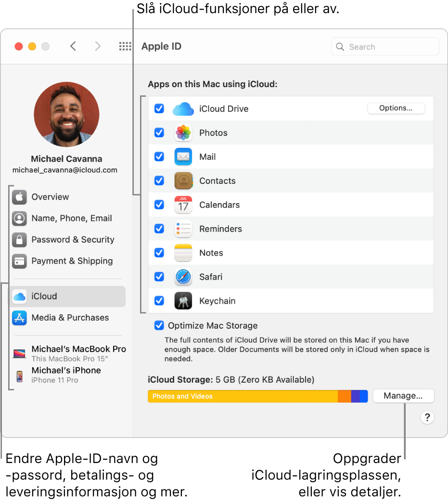Toggle the Photos checkbox
448x502 pixels.
pyautogui.click(x=159, y=132)
